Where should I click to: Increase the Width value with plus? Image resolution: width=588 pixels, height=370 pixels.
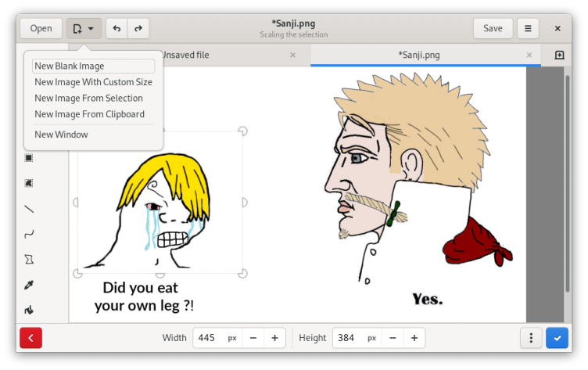[x=274, y=338]
